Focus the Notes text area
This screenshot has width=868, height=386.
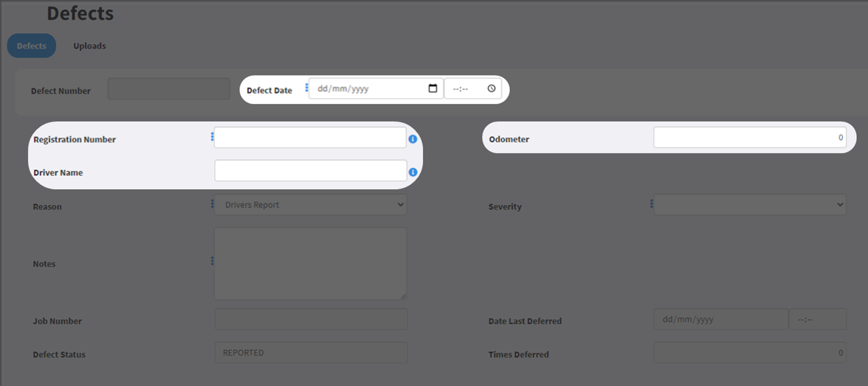click(x=311, y=264)
